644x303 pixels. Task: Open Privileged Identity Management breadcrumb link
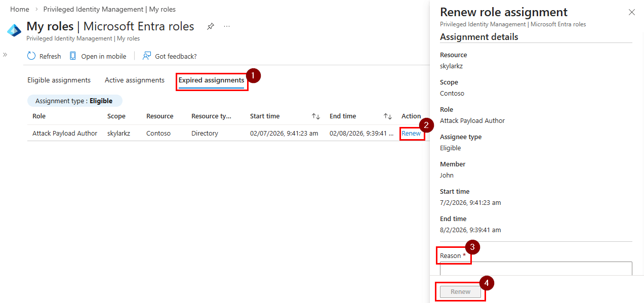point(93,9)
